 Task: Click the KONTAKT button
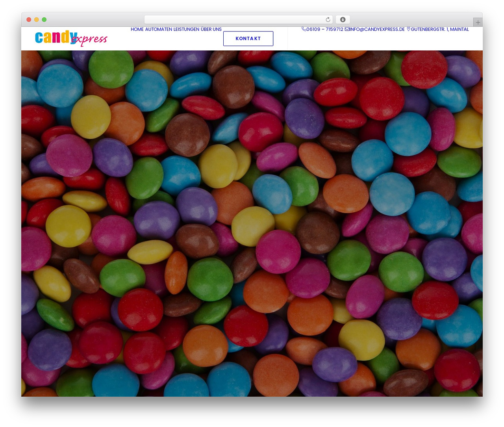point(248,39)
